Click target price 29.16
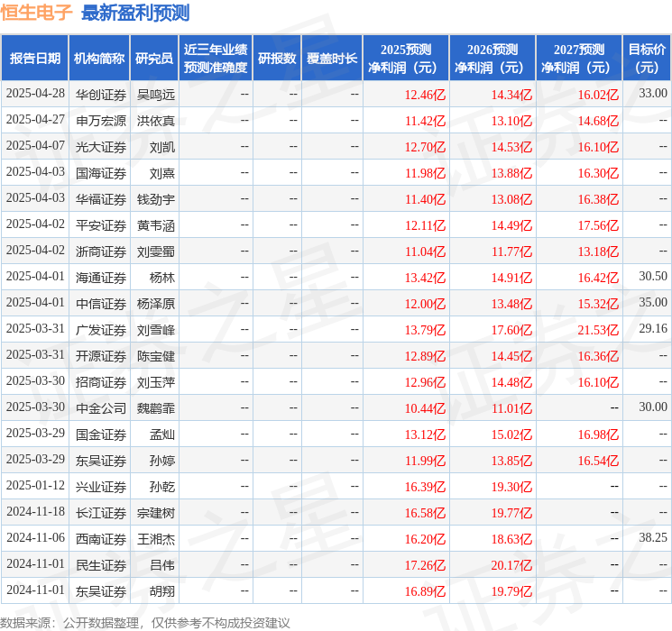Viewport: 672px width, 631px height. click(653, 328)
